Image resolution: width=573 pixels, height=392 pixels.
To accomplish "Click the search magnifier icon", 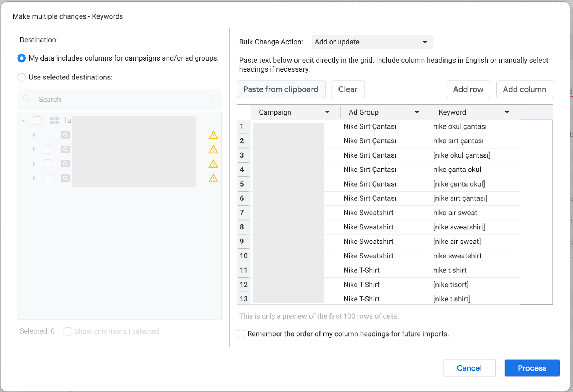I will click(x=27, y=99).
